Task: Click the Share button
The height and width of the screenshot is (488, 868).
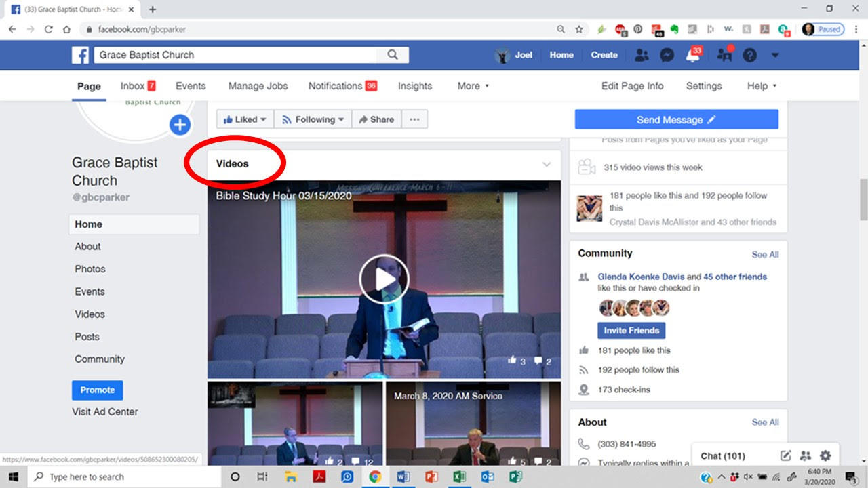Action: pyautogui.click(x=376, y=119)
